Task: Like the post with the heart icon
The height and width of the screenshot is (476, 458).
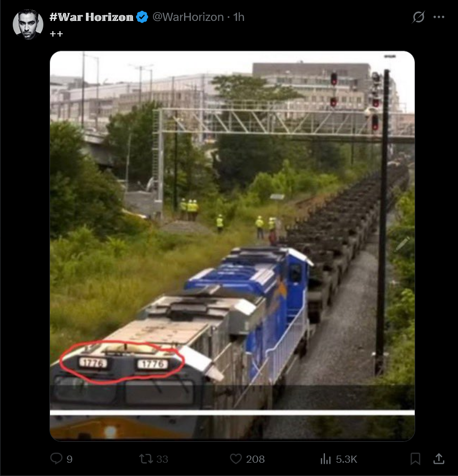Action: pos(236,459)
